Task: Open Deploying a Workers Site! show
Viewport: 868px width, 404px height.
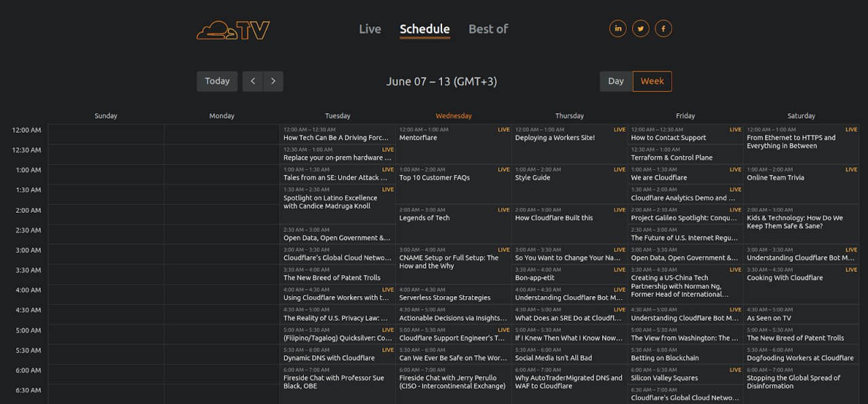Action: (569, 144)
